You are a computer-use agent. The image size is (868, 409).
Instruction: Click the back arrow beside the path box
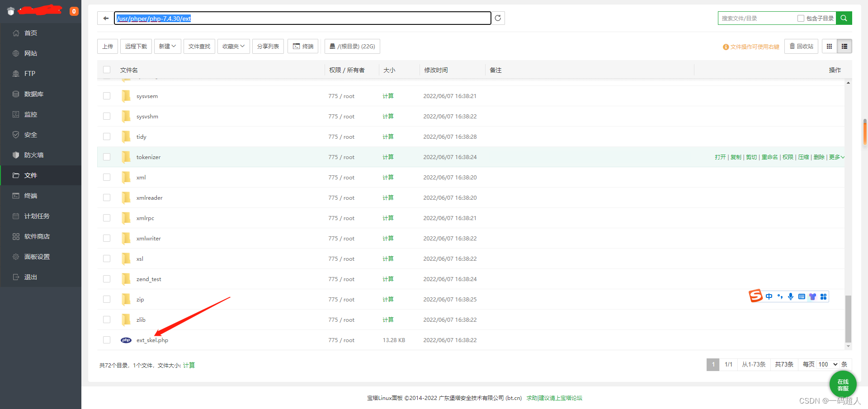click(x=106, y=18)
